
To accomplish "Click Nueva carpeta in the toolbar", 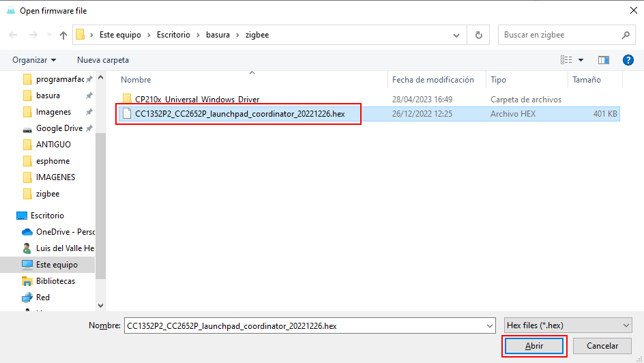I will [x=103, y=60].
